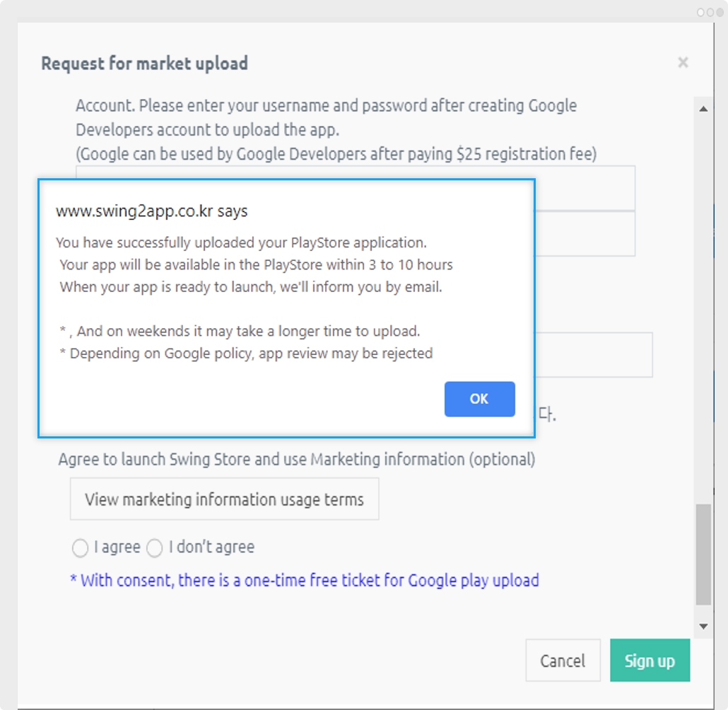Click the input field right of alert's lower part
The image size is (728, 710).
[x=594, y=354]
